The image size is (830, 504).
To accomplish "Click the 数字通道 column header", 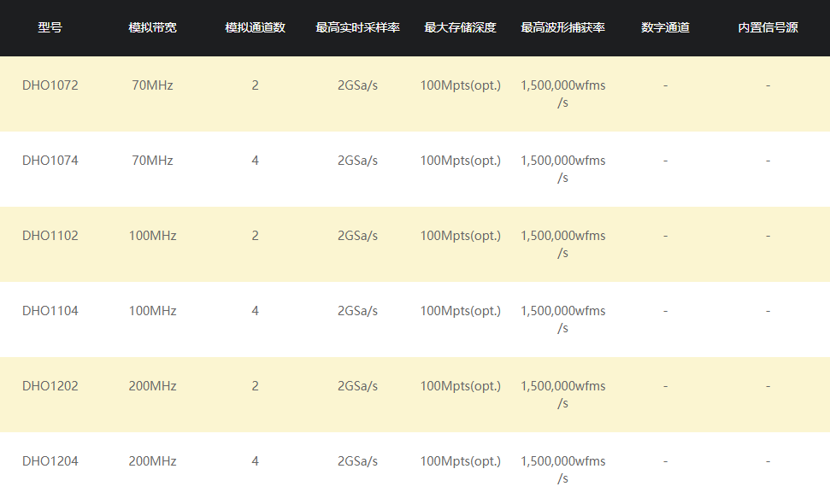I will tap(665, 27).
